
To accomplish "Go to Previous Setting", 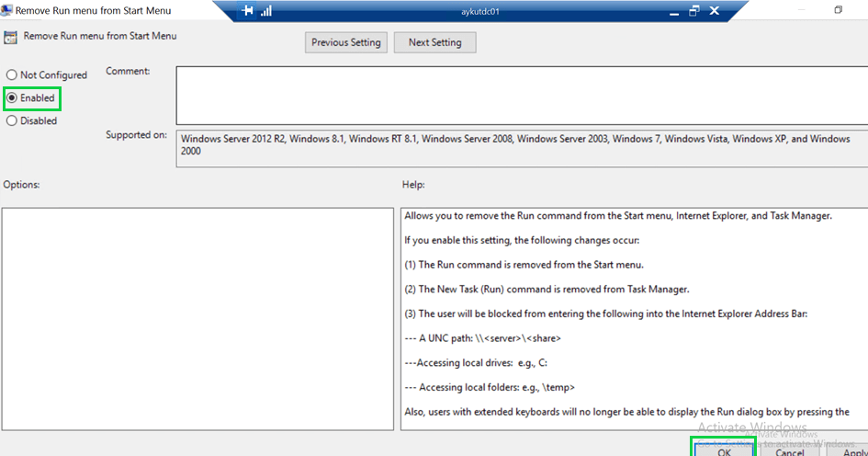I will click(345, 42).
